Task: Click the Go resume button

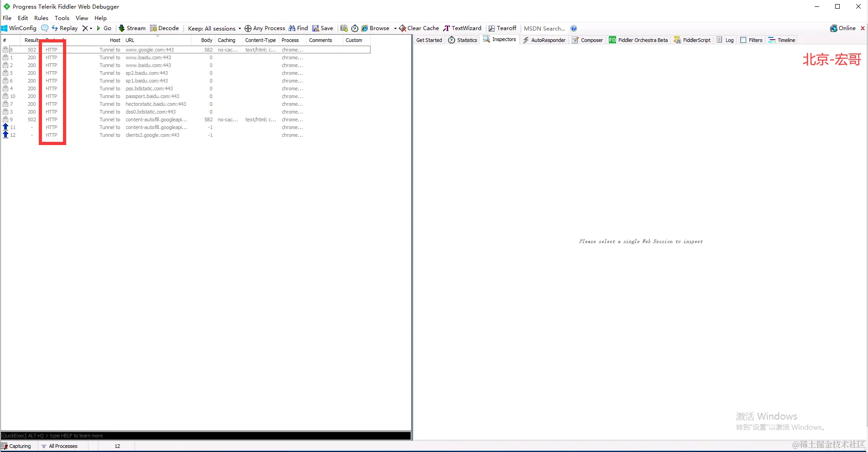Action: click(104, 28)
